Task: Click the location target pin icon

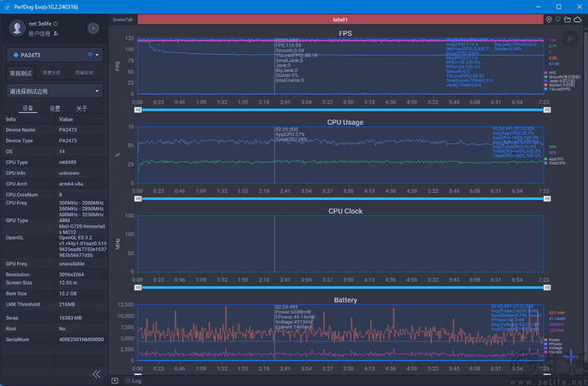Action: coord(549,20)
